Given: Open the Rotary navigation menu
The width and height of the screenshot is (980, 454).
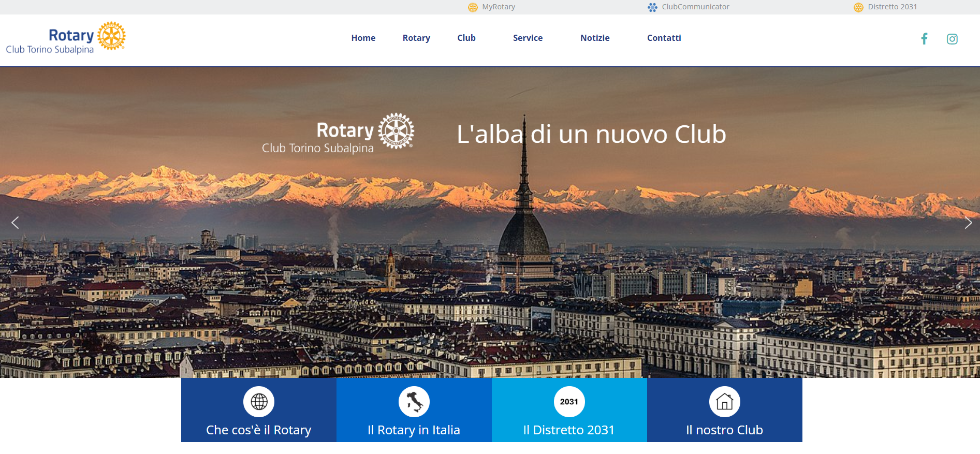Looking at the screenshot, I should pos(416,38).
